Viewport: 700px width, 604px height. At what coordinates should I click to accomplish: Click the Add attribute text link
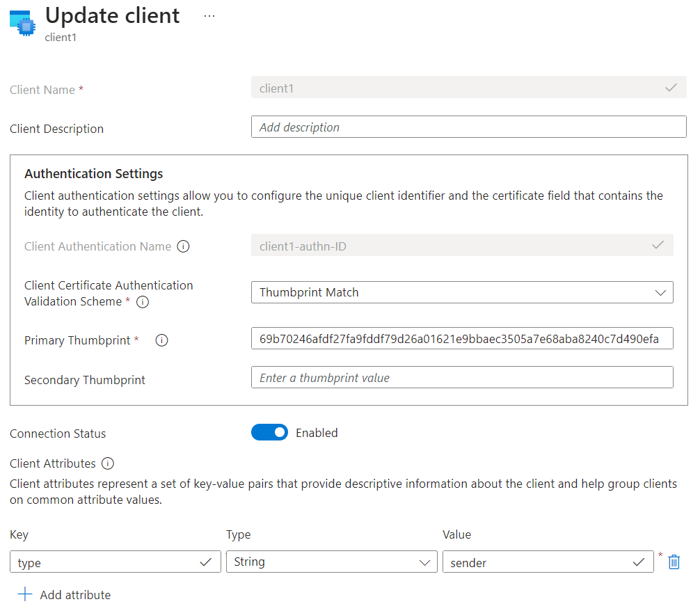pos(75,595)
